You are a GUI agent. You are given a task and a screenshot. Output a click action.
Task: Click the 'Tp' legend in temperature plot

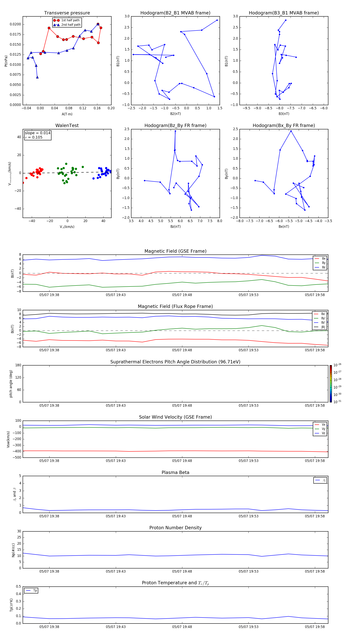click(x=31, y=591)
